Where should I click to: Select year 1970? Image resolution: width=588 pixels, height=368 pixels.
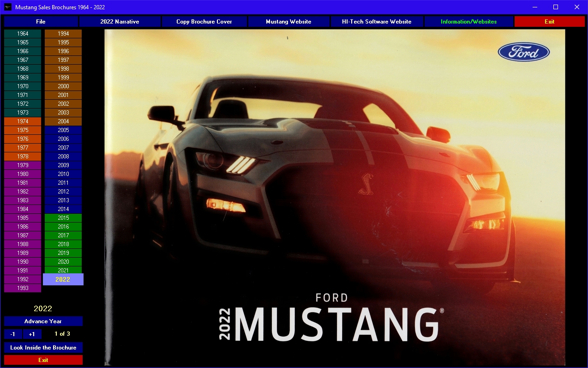pyautogui.click(x=23, y=86)
